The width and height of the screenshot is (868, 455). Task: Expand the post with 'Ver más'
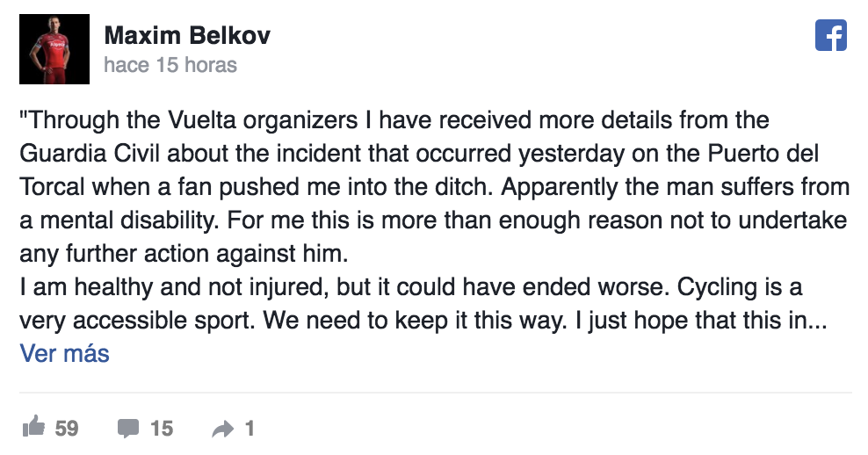click(64, 354)
